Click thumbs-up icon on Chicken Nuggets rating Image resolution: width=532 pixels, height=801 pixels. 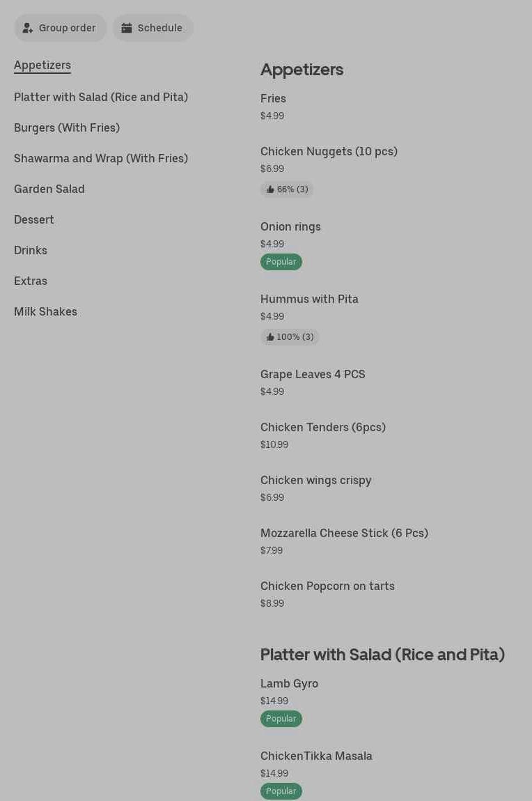[270, 189]
